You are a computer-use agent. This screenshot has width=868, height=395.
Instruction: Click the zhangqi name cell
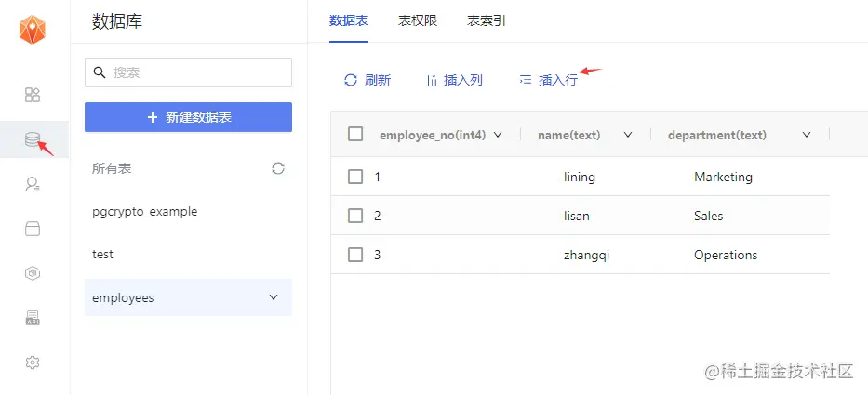(x=586, y=255)
